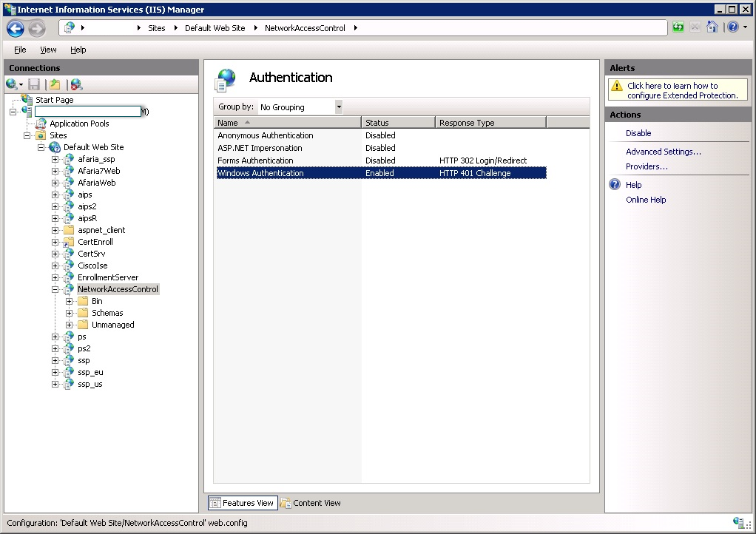Click Disable in Actions pane
The height and width of the screenshot is (534, 756).
(x=638, y=133)
